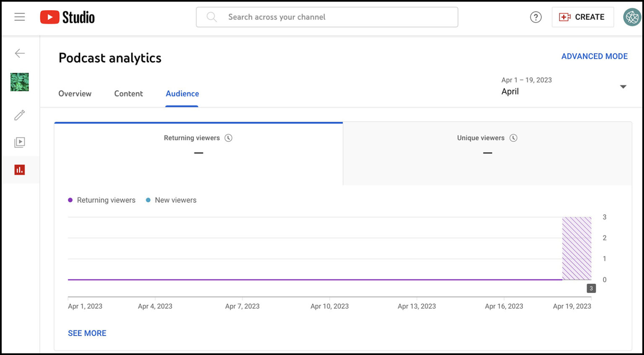Click the CREATE button
Screen dimensions: 644x355
point(582,17)
